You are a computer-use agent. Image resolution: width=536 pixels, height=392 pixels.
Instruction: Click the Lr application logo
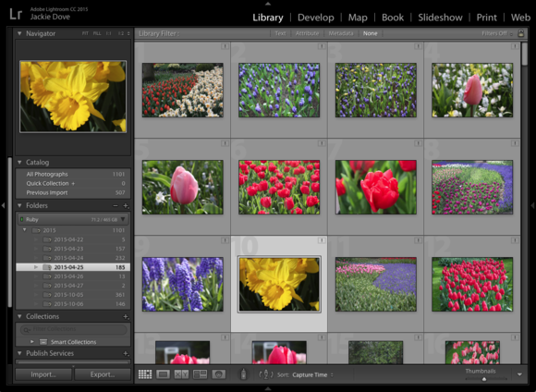click(16, 14)
